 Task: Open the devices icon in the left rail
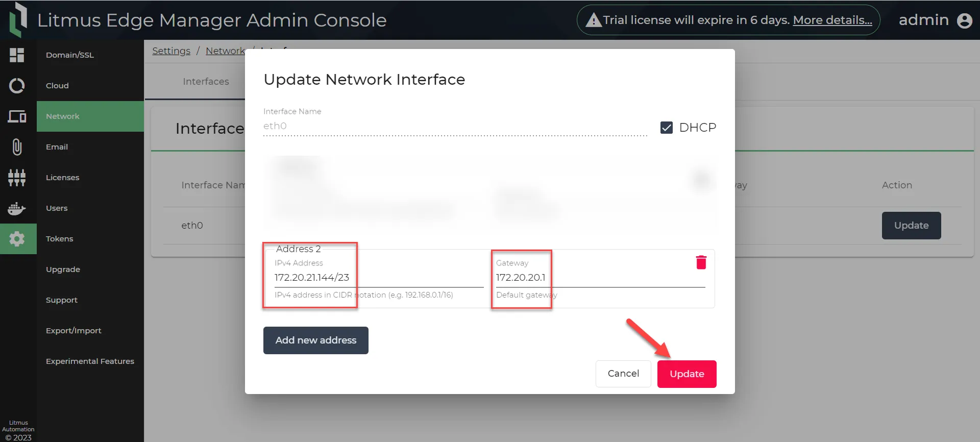click(x=17, y=116)
